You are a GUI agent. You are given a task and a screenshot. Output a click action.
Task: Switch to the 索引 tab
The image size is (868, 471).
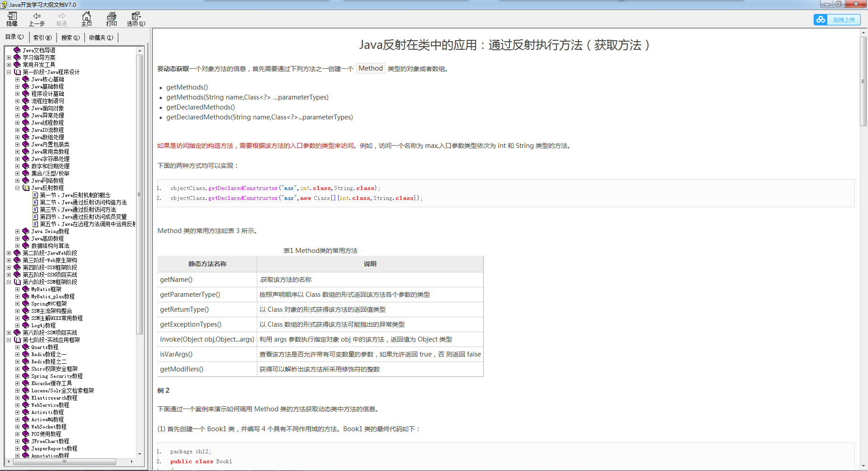point(42,38)
